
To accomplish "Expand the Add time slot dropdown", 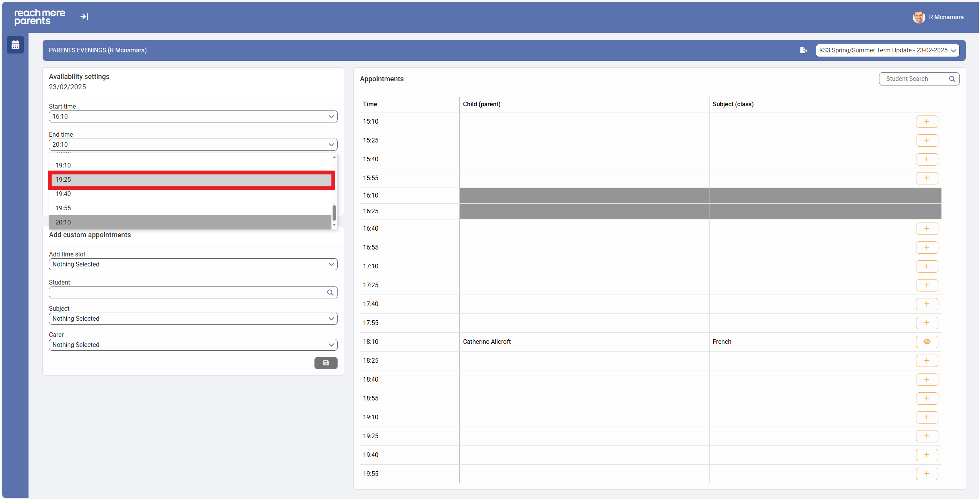I will 193,265.
